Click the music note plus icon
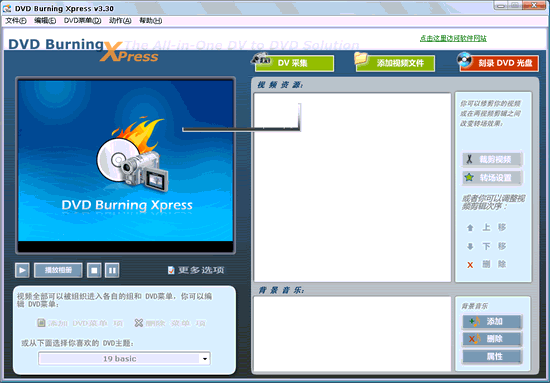550x383 pixels. click(475, 322)
